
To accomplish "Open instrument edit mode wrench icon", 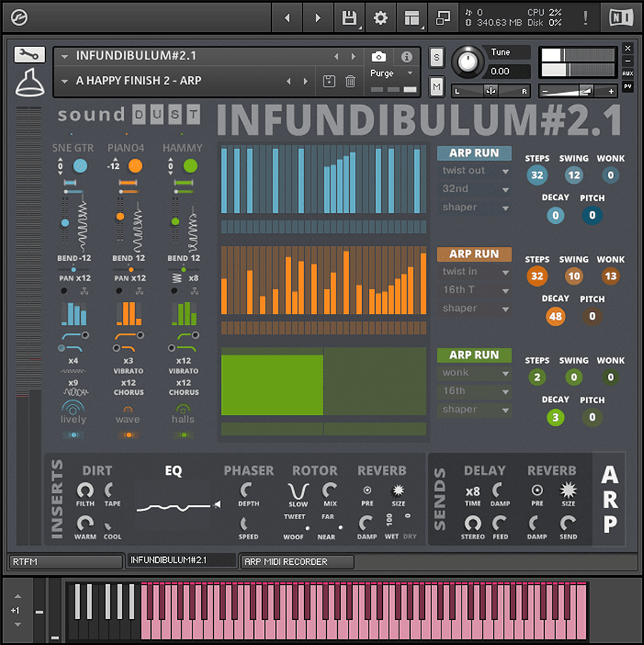I will 29,54.
